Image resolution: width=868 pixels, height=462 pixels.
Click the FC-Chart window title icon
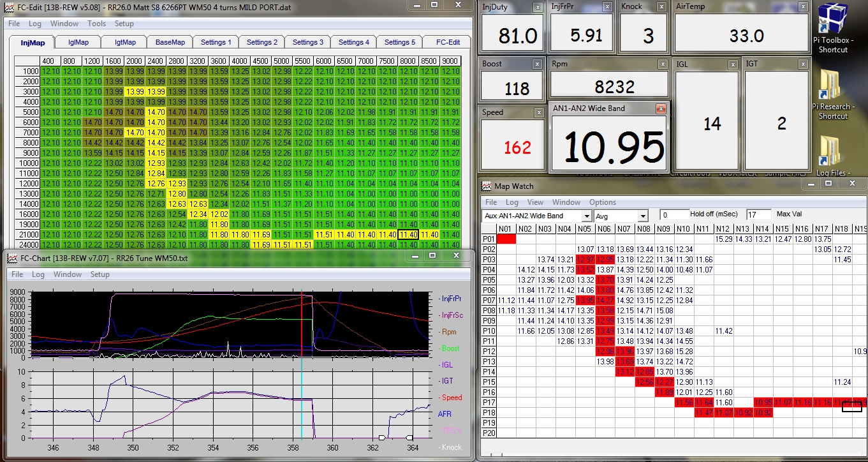(x=11, y=258)
